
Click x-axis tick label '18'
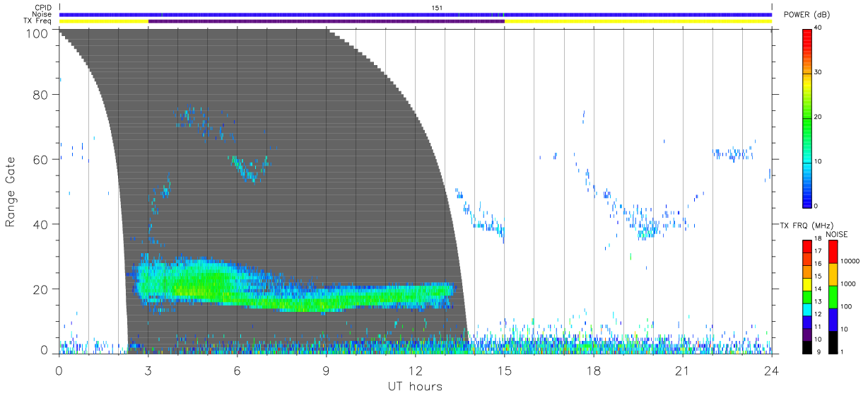click(x=593, y=370)
